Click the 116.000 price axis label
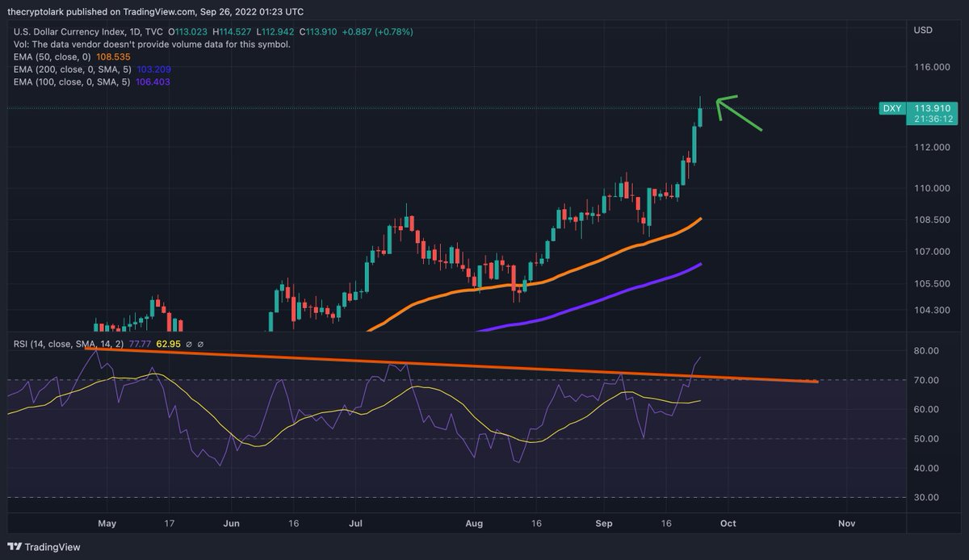This screenshot has width=969, height=560. [931, 68]
